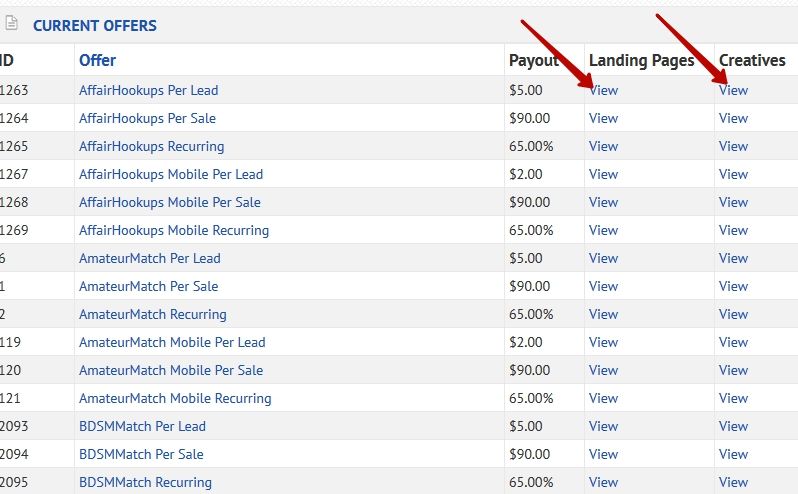The width and height of the screenshot is (798, 494).
Task: Click the document icon beside Current Offers
Action: tap(11, 23)
